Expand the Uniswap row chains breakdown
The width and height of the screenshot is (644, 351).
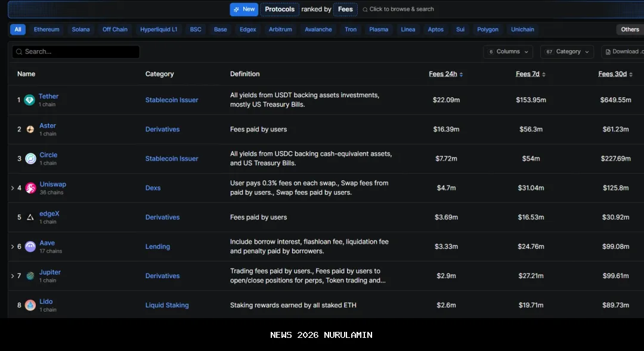tap(13, 188)
